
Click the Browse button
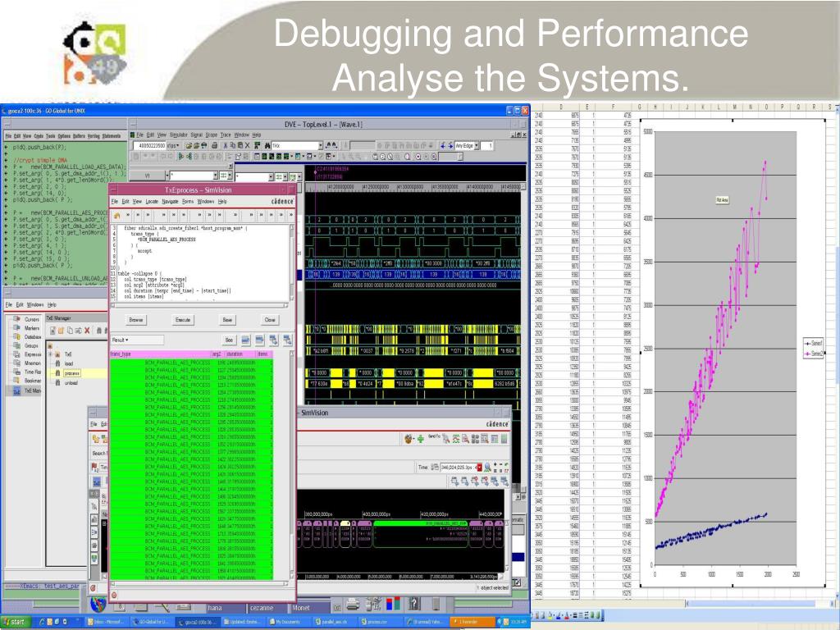[x=136, y=320]
